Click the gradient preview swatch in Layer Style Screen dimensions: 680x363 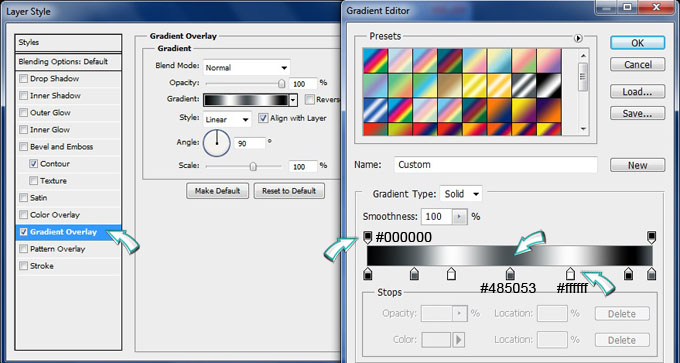[x=246, y=100]
